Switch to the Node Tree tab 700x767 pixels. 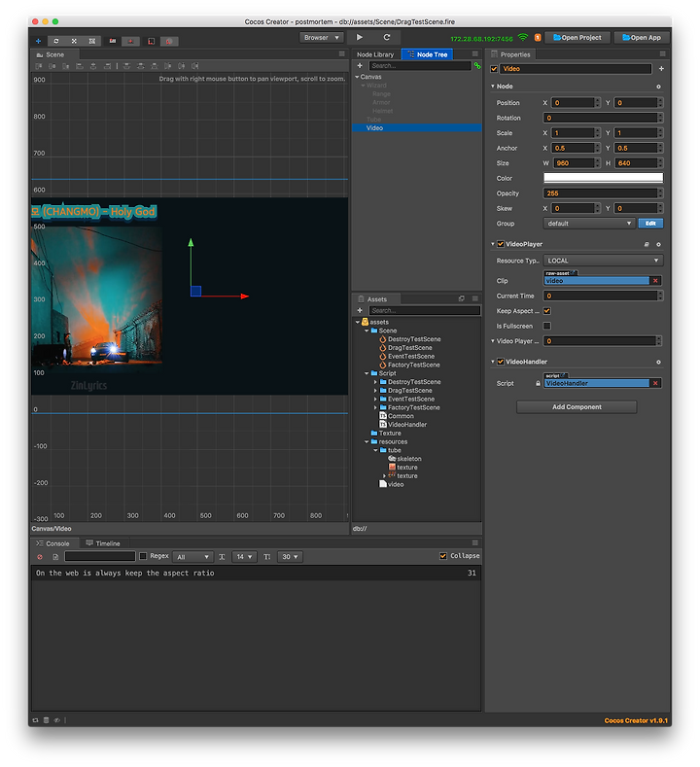[x=428, y=54]
